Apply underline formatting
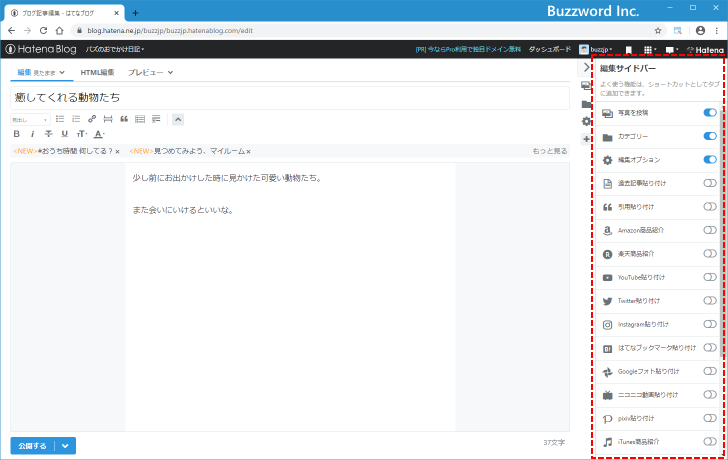 tap(65, 134)
